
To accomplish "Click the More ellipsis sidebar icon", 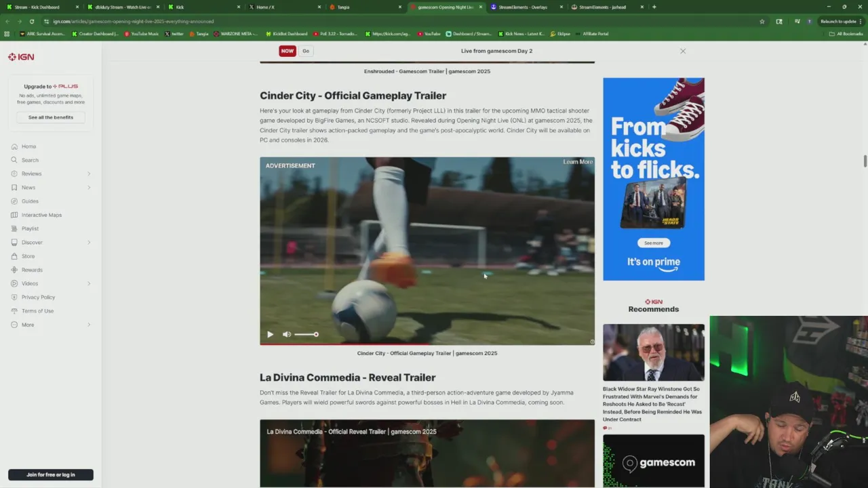I will (14, 325).
